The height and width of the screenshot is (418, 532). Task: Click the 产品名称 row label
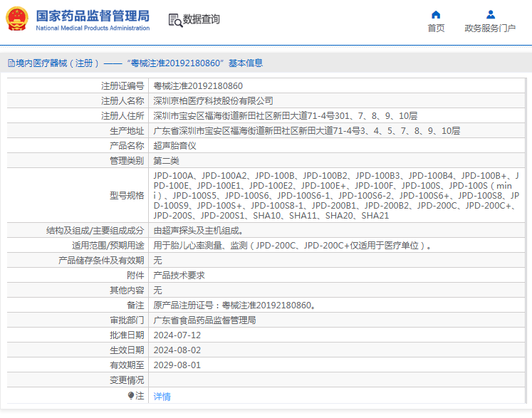(x=127, y=146)
